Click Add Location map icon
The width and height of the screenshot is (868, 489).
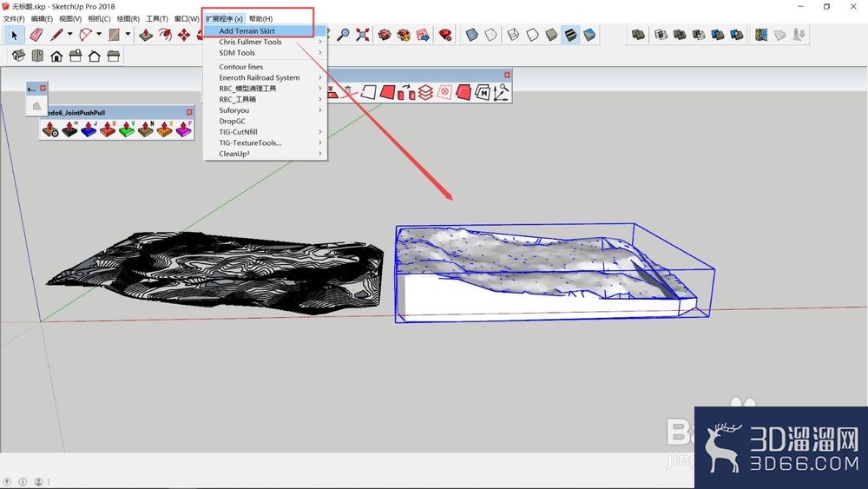(761, 35)
